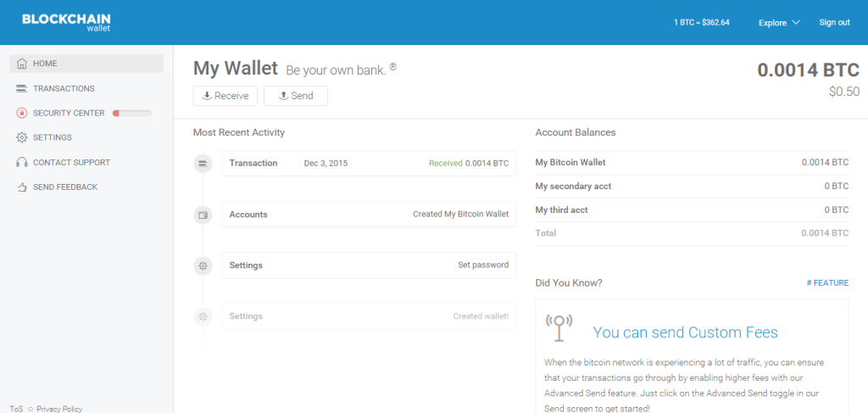Image resolution: width=868 pixels, height=413 pixels.
Task: Click the 1 BTC = $362.64 rate
Action: click(x=701, y=23)
